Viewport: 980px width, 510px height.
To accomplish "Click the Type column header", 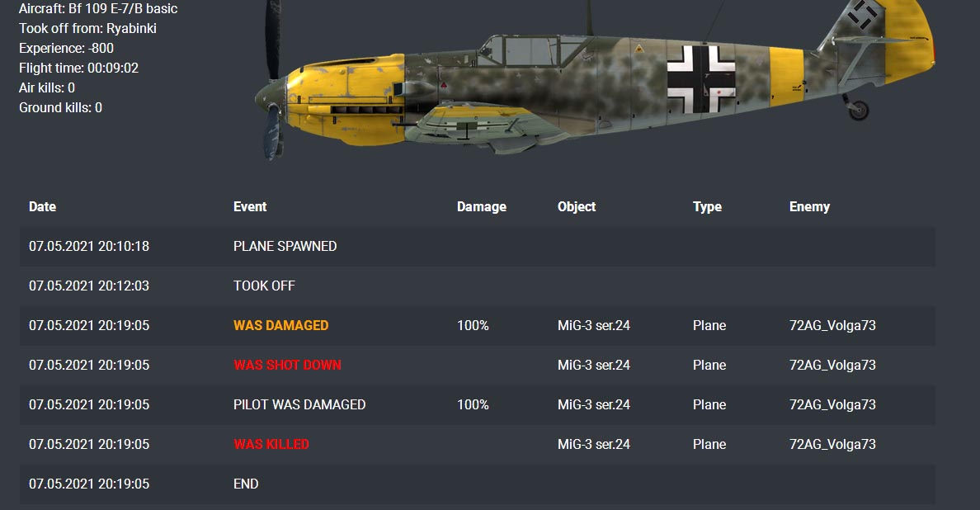I will [707, 206].
